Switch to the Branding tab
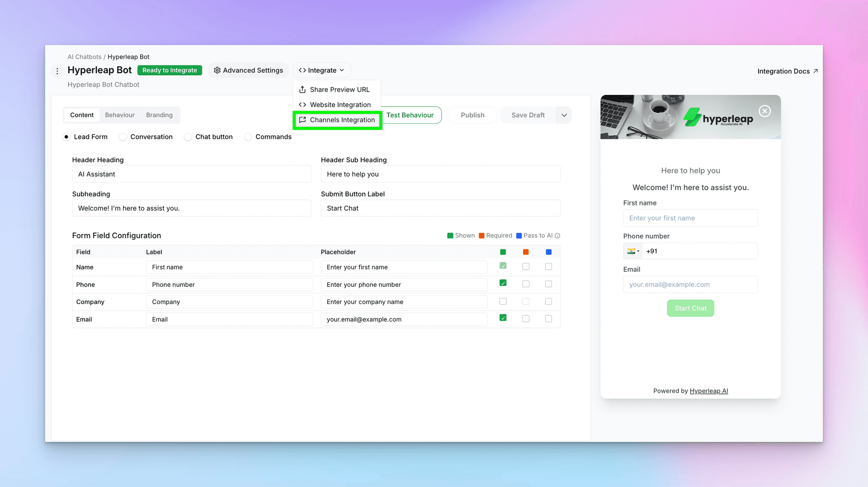The height and width of the screenshot is (487, 868). click(159, 115)
